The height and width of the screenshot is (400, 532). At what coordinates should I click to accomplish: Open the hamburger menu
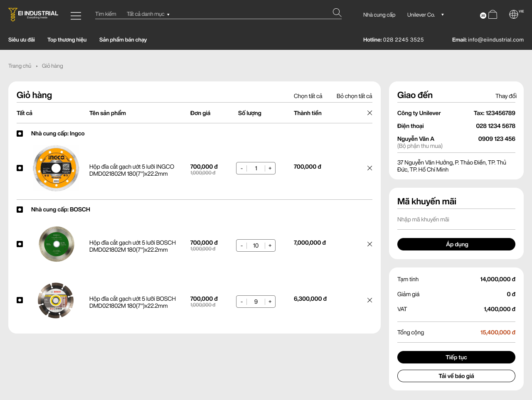pyautogui.click(x=76, y=16)
